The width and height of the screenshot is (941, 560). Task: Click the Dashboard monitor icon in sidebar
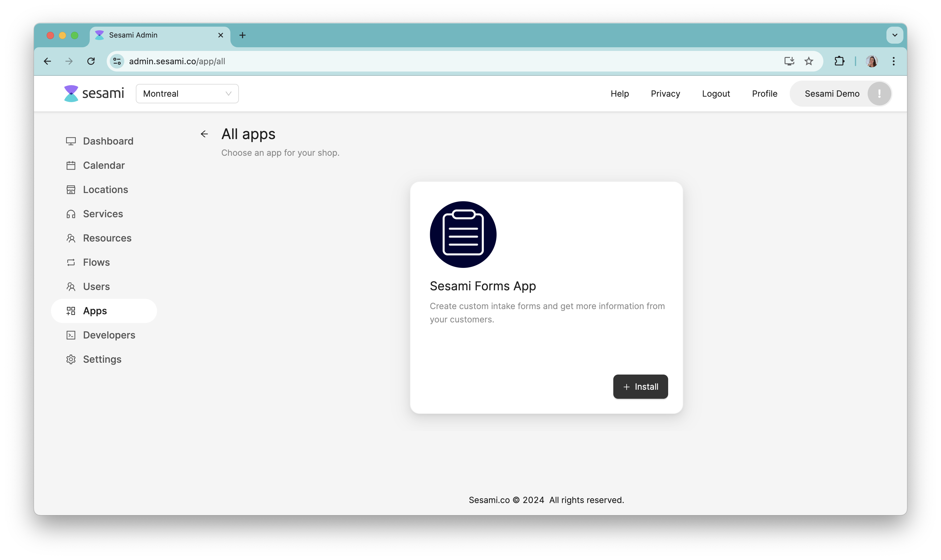coord(71,141)
